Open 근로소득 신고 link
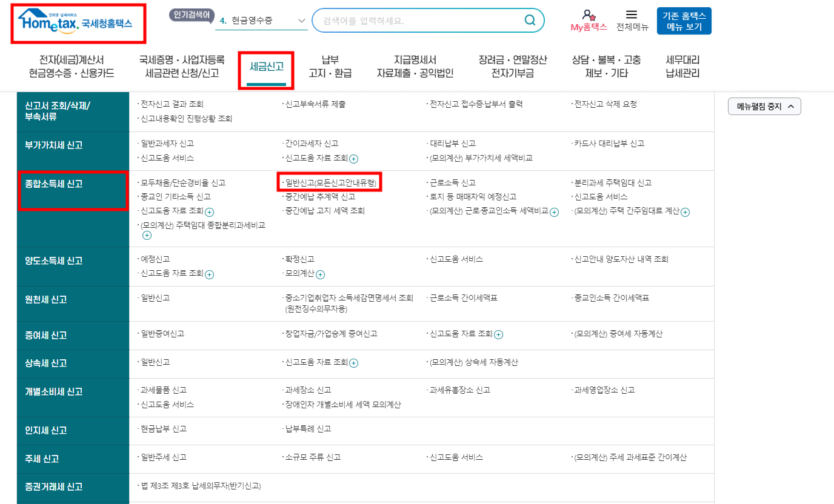Viewport: 834px width, 504px height. [x=452, y=182]
